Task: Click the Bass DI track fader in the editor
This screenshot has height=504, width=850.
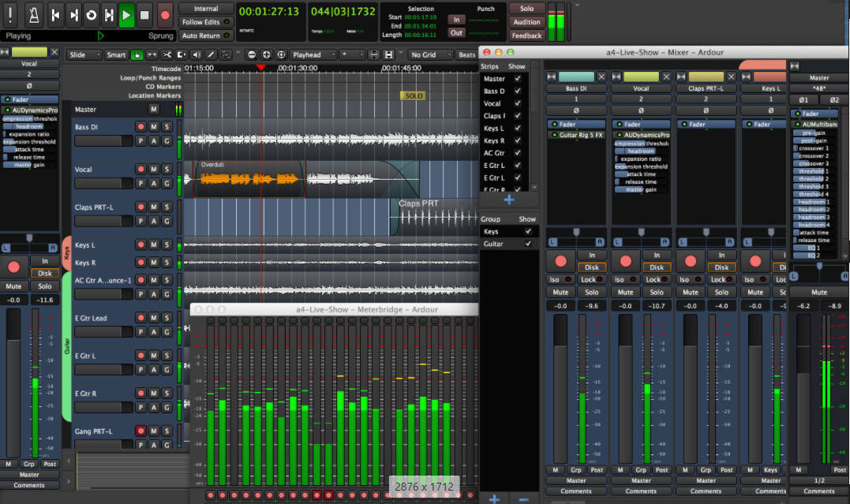Action: pos(103,141)
